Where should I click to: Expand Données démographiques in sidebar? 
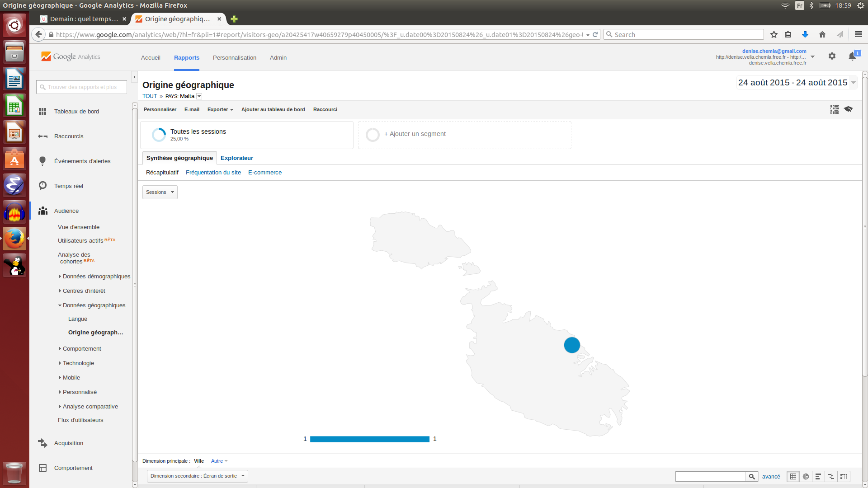[x=96, y=277]
